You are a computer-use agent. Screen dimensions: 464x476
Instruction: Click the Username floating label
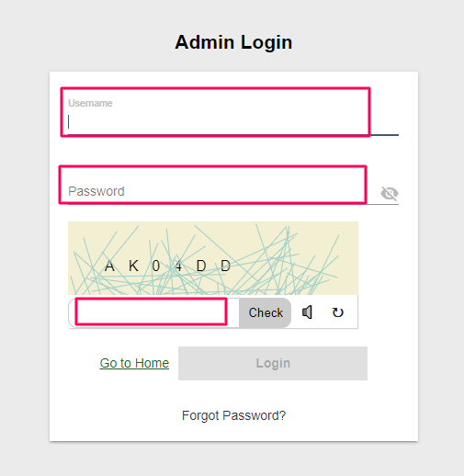click(x=90, y=103)
